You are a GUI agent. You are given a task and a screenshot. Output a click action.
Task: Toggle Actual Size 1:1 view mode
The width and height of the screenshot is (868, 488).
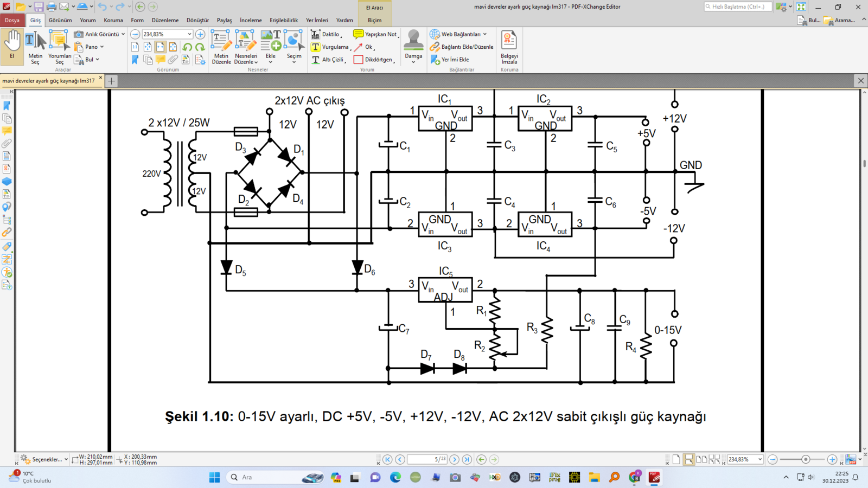click(x=135, y=47)
